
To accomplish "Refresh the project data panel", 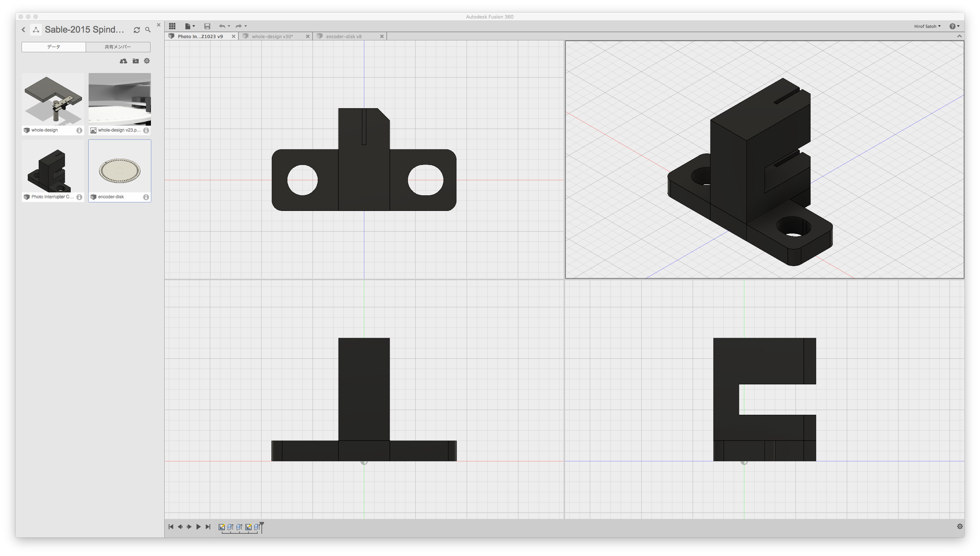I will pyautogui.click(x=137, y=30).
